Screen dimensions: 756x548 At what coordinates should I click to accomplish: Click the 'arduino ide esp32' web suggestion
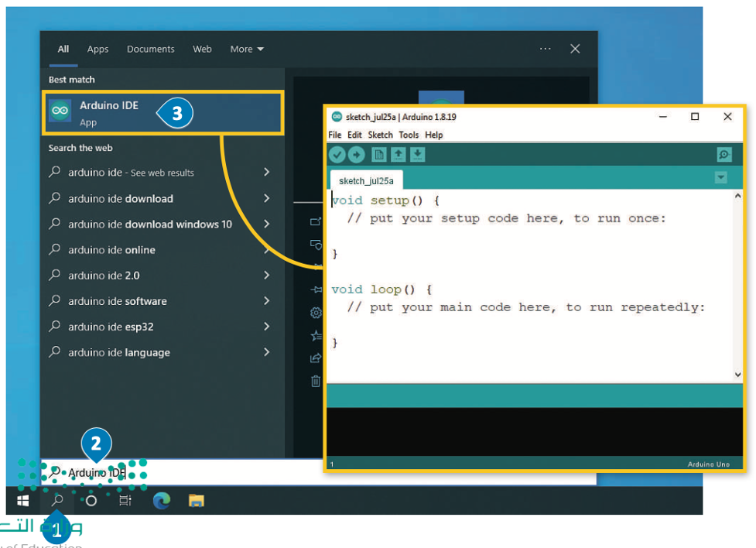pos(111,327)
